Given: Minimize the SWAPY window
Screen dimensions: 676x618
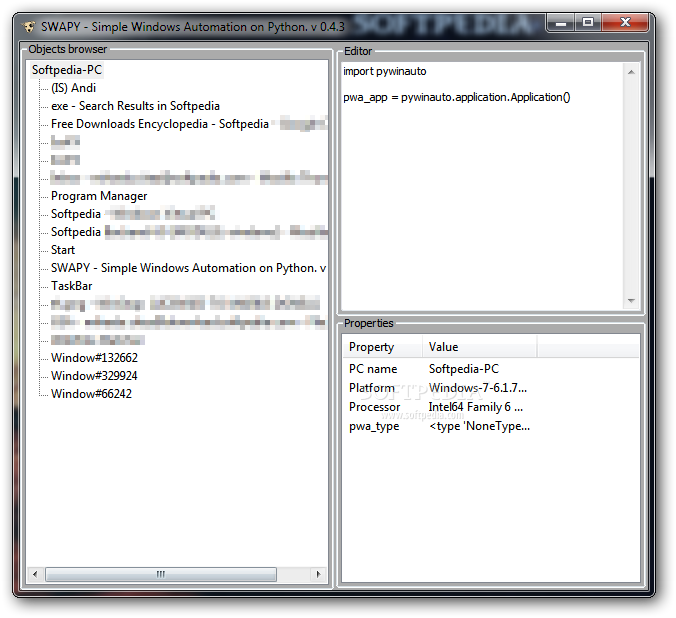Looking at the screenshot, I should (x=560, y=23).
